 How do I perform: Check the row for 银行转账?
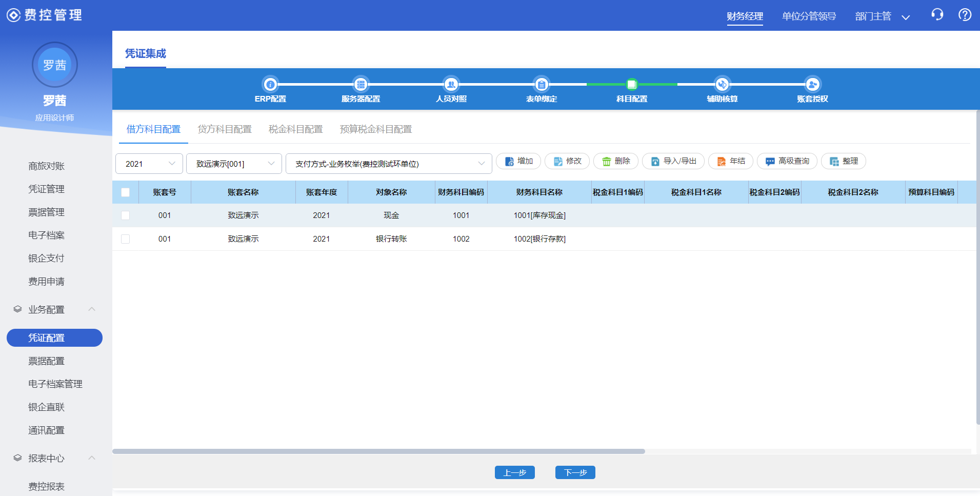126,239
